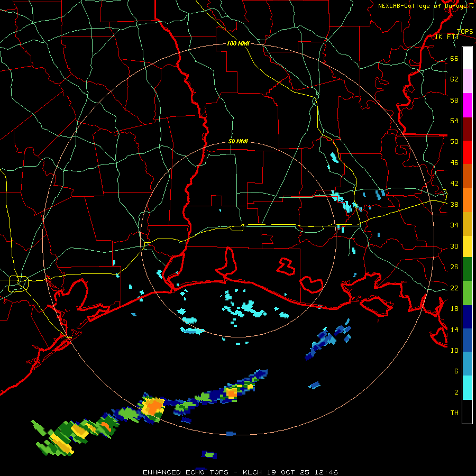476x476 pixels.
Task: Click the 'KLCH' station identifier
Action: [253, 472]
